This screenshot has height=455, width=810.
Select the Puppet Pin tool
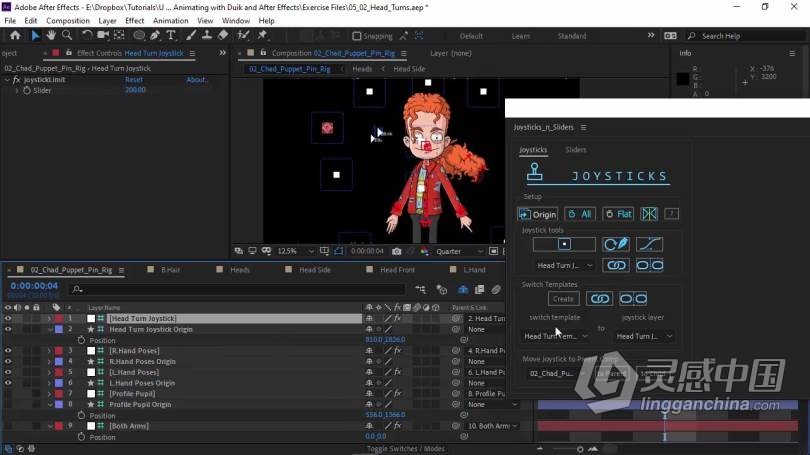pos(262,35)
